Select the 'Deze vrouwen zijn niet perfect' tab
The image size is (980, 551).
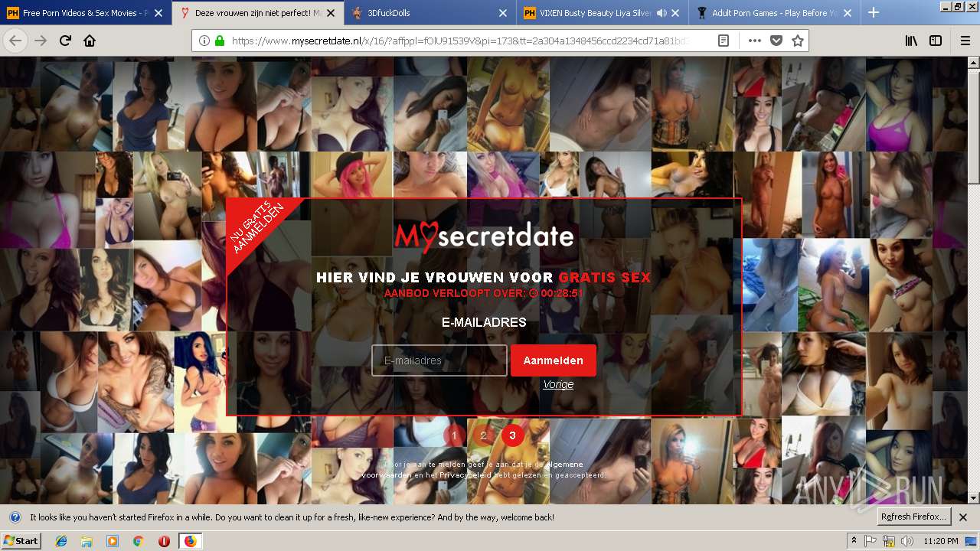[258, 13]
